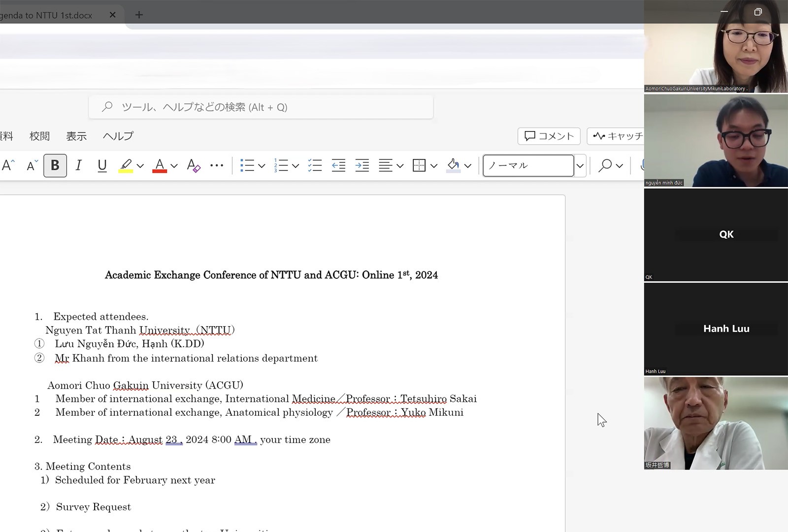Viewport: 788px width, 532px height.
Task: Select the ノーマル style box
Action: (x=528, y=166)
